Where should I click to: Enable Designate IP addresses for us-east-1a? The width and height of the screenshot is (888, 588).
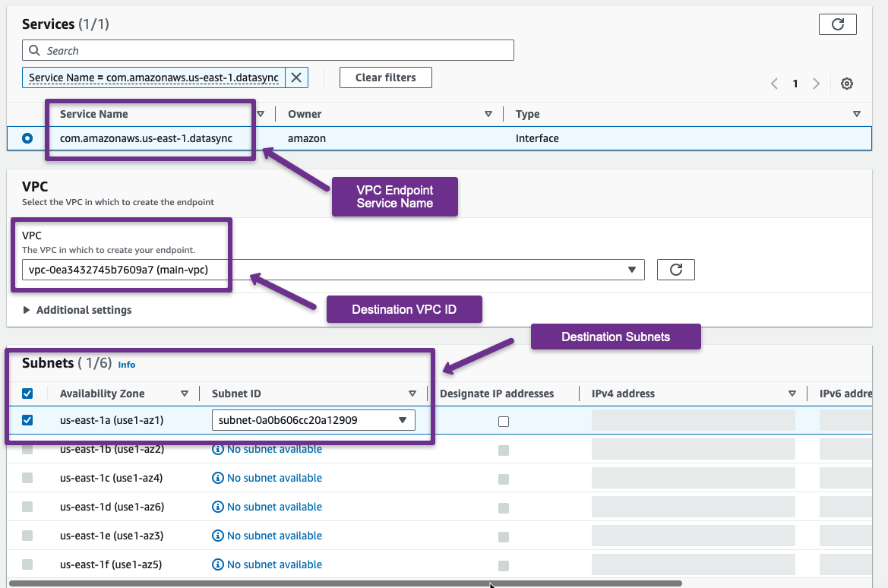504,422
